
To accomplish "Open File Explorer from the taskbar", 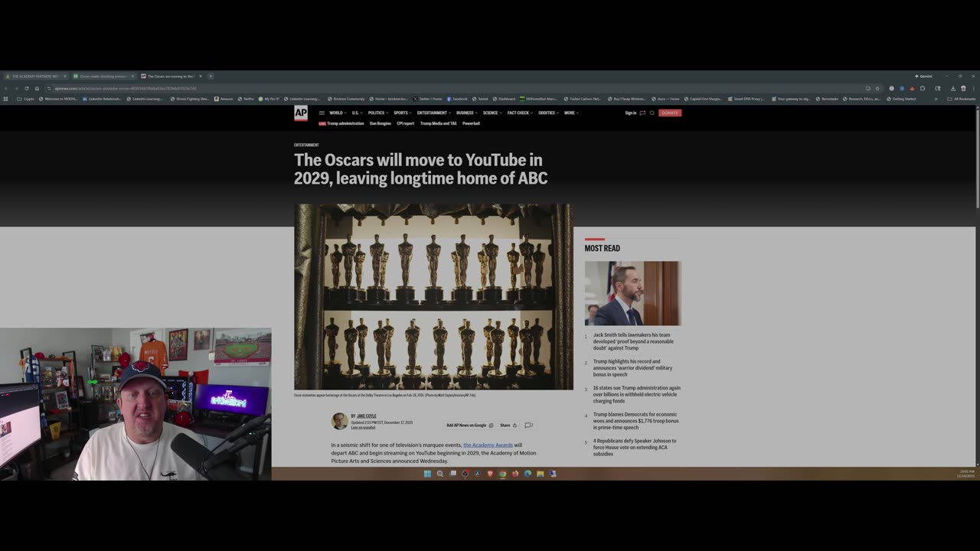I will pos(540,474).
